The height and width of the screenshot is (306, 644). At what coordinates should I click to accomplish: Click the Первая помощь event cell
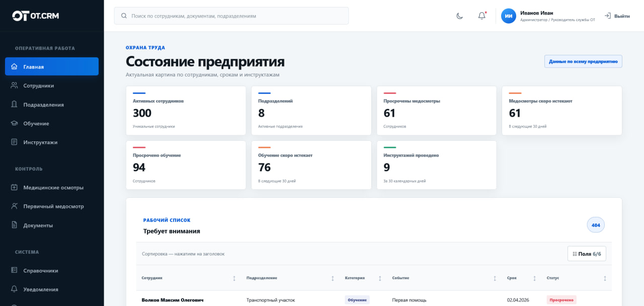click(x=410, y=300)
